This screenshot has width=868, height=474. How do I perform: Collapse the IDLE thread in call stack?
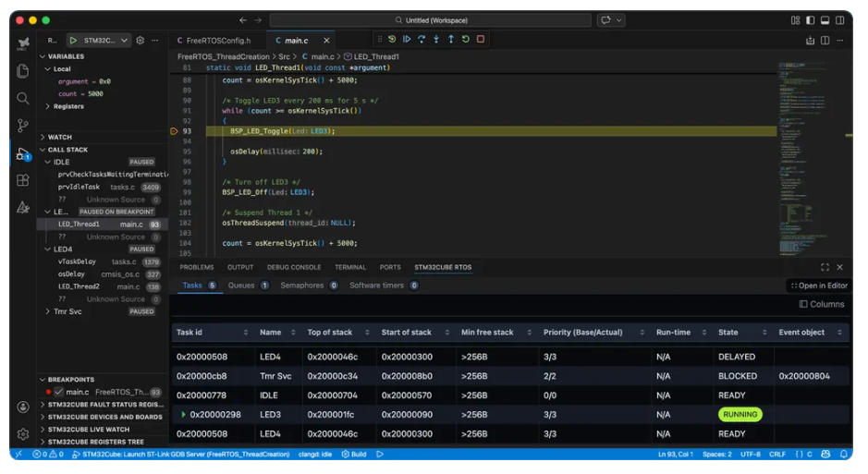(x=48, y=162)
